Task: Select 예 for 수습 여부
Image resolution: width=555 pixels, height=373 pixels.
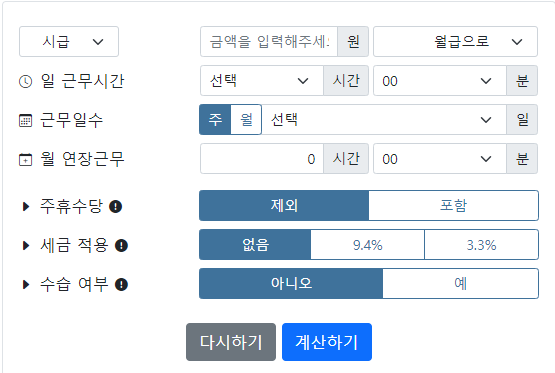Action: tap(460, 283)
